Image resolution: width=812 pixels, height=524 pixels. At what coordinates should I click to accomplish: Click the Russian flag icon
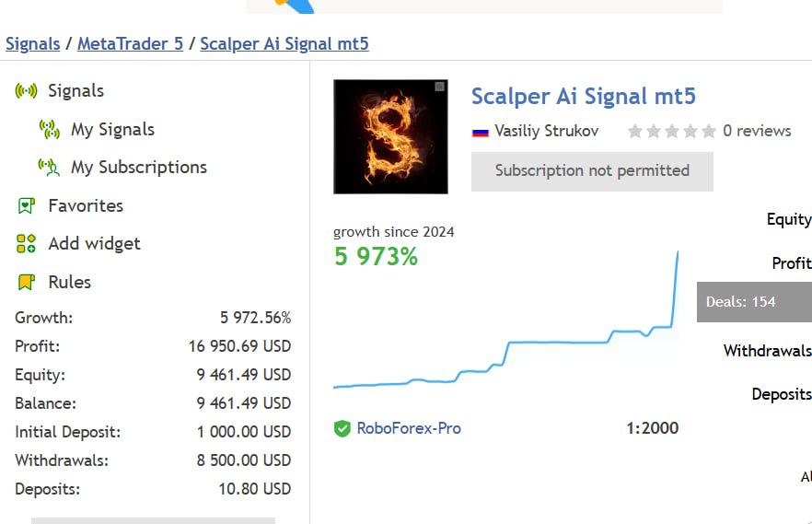(480, 132)
